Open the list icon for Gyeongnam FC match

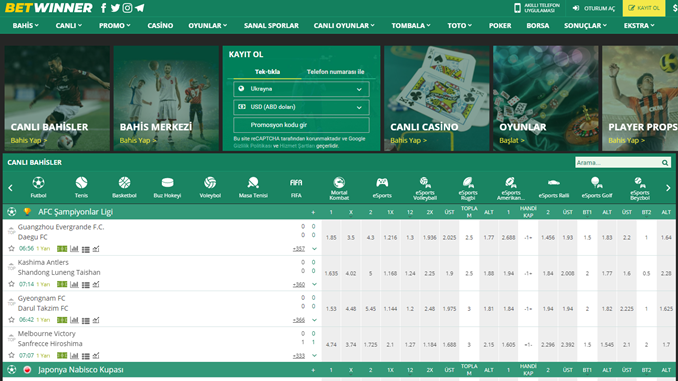point(86,320)
